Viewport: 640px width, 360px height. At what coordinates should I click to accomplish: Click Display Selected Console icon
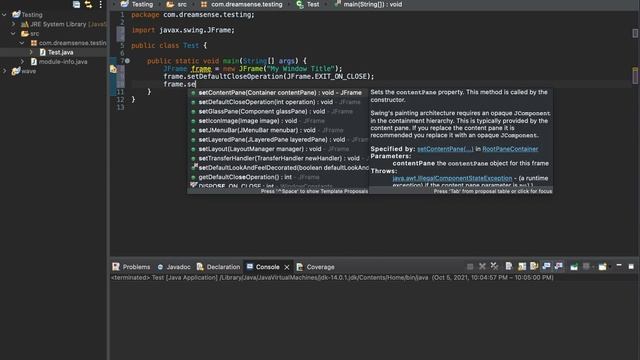click(x=586, y=267)
